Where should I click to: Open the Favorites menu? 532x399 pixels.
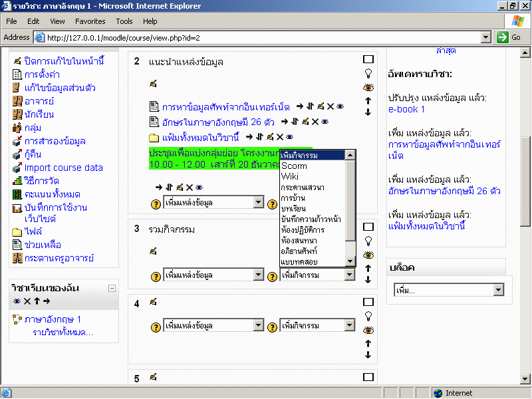click(90, 21)
